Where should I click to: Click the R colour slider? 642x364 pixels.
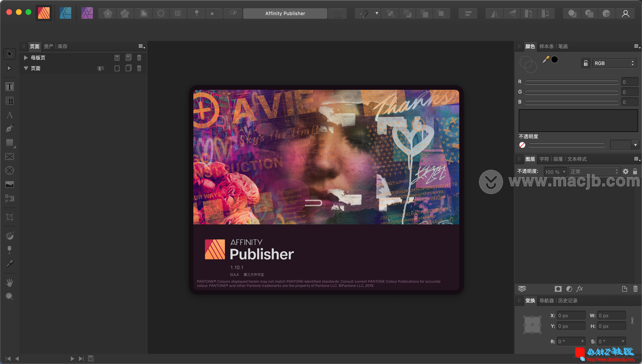pyautogui.click(x=571, y=82)
